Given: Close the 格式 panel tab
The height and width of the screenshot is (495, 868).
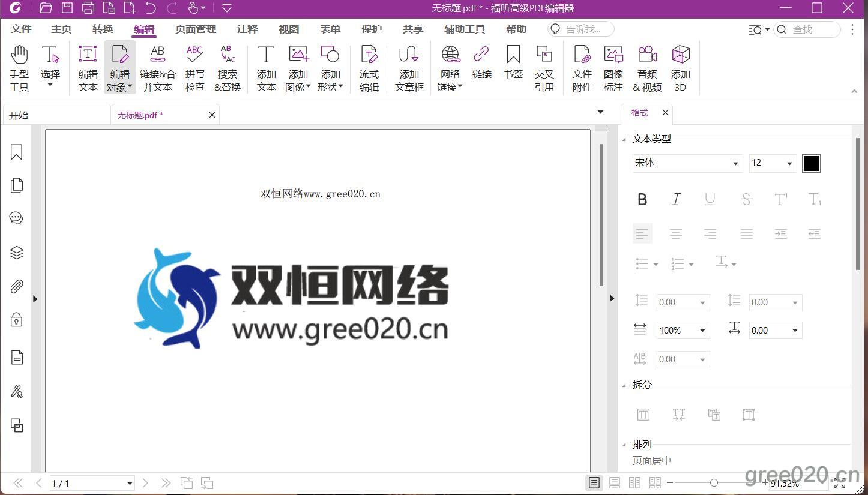Looking at the screenshot, I should (x=665, y=113).
